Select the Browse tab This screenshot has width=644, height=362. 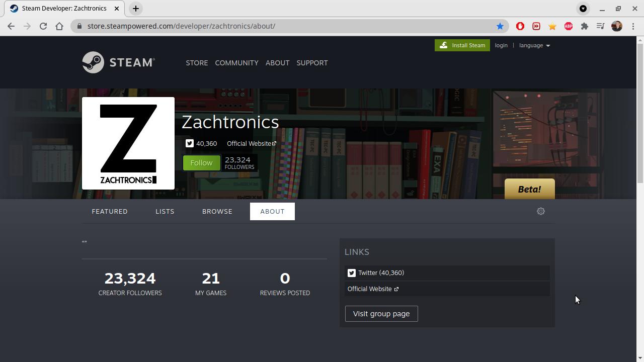(x=217, y=211)
